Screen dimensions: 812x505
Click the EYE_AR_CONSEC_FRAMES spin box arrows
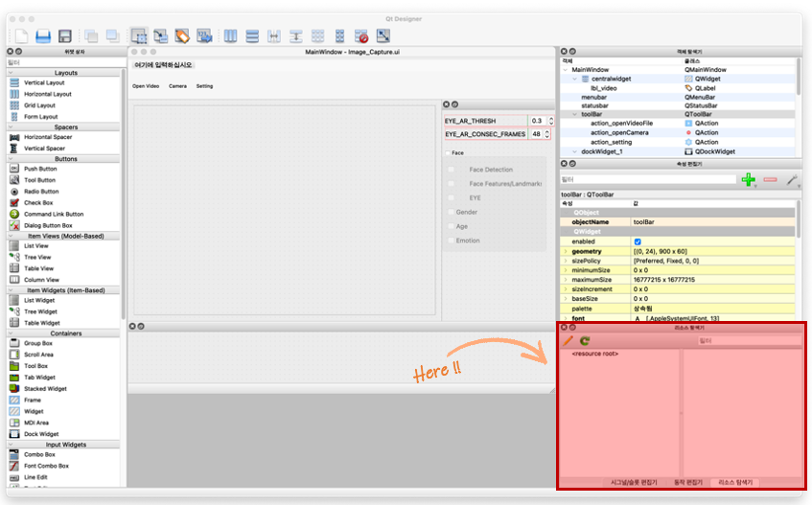point(546,134)
